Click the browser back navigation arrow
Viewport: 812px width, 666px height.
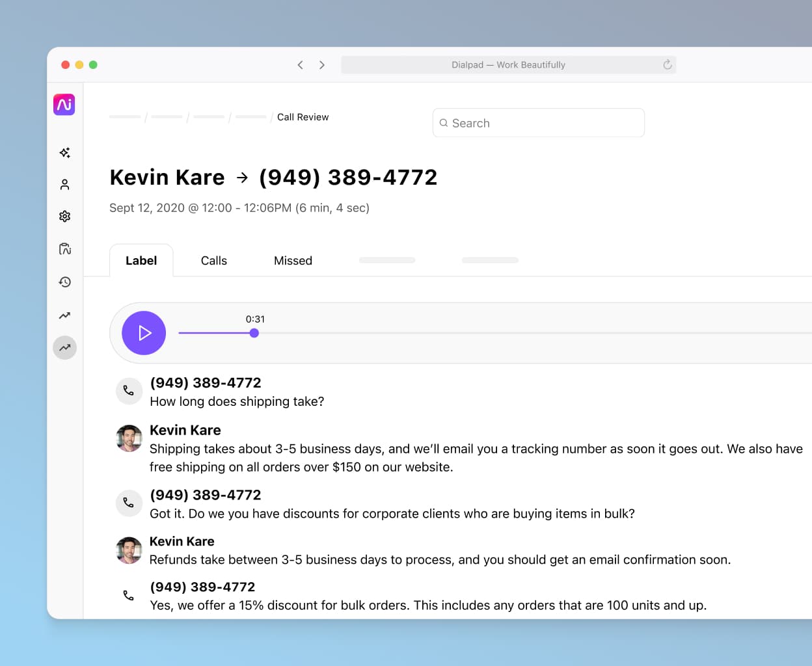(300, 64)
